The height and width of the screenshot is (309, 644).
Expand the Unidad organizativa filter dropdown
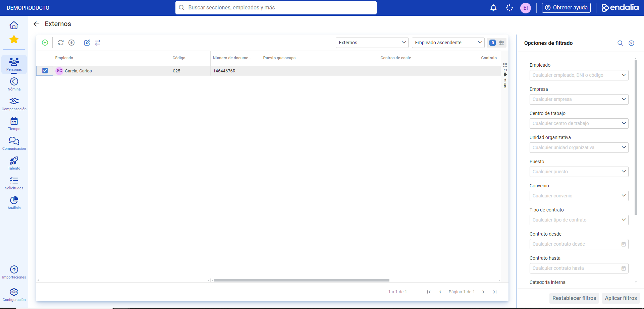point(579,147)
